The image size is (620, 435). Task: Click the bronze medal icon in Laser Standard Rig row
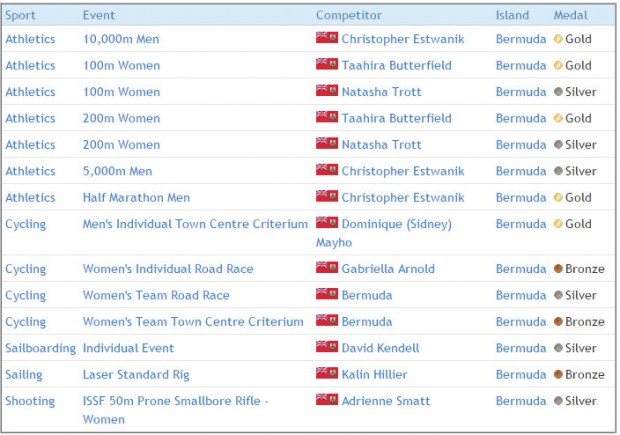click(x=558, y=374)
